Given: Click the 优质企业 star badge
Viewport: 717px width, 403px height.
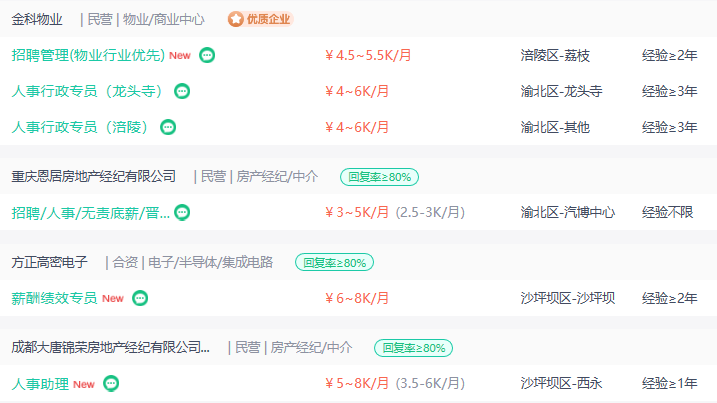Looking at the screenshot, I should (260, 19).
